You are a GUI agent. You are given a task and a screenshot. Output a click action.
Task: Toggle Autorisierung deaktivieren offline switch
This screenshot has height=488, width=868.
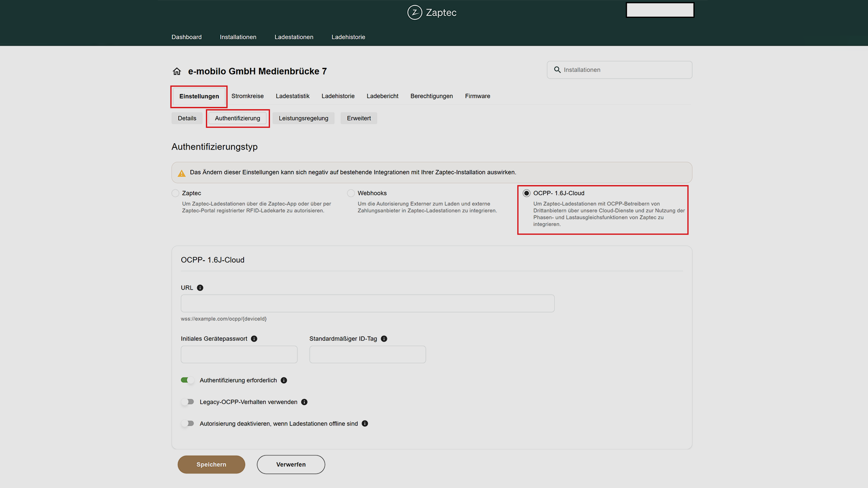click(x=188, y=423)
